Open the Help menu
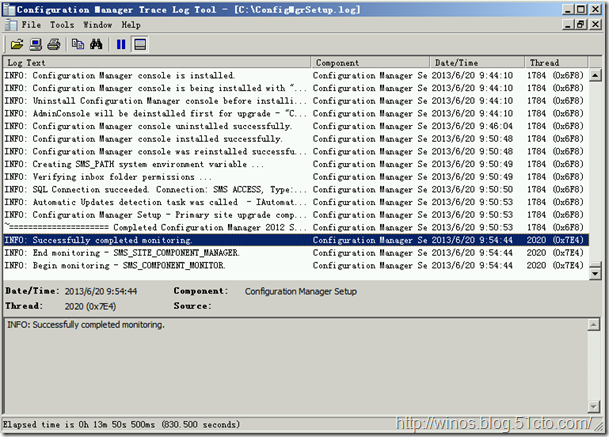 [x=131, y=25]
